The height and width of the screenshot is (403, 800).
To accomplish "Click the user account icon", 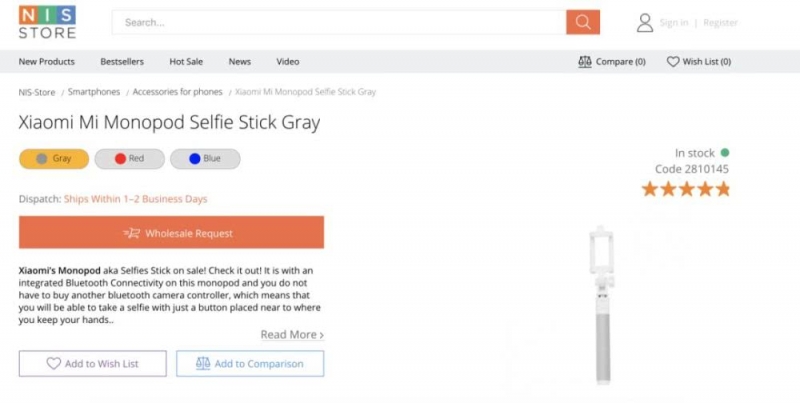I will point(645,22).
